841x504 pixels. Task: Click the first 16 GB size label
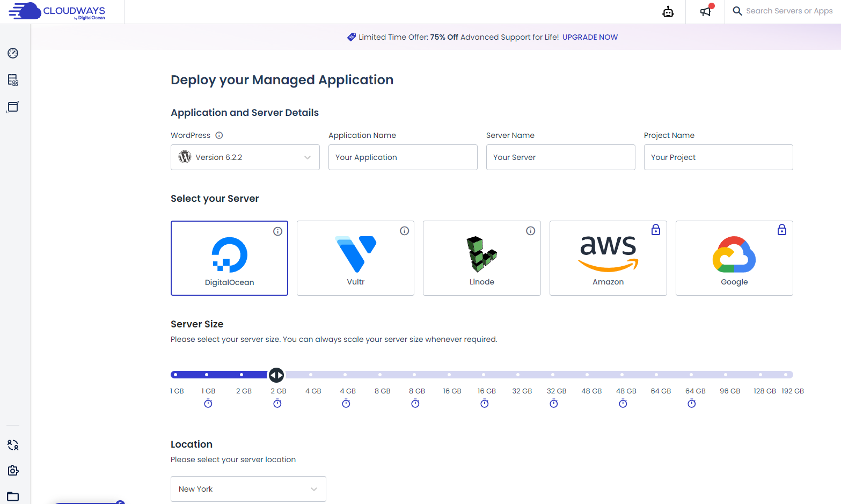(x=452, y=391)
